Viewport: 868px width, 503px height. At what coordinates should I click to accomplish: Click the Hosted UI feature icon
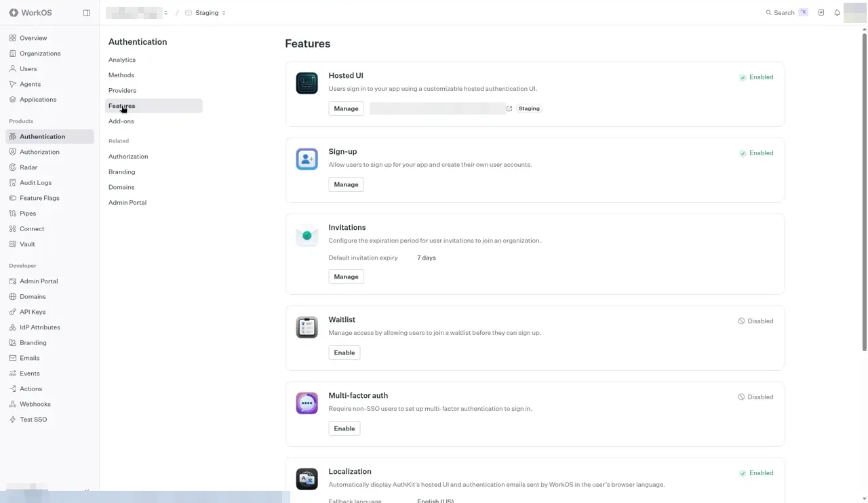click(307, 83)
